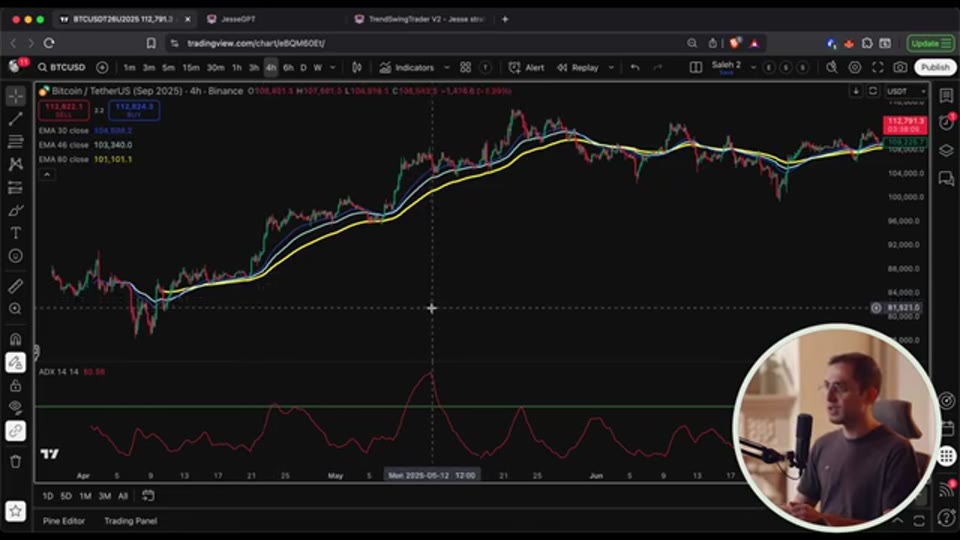Open the chart layout setup selector
The height and width of the screenshot is (540, 960).
696,67
